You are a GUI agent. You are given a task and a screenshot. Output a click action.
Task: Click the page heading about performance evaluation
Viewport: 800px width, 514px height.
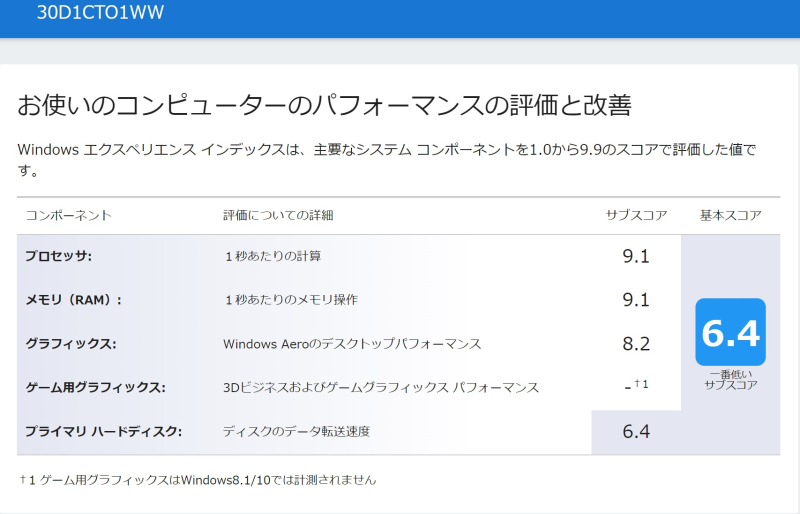pyautogui.click(x=324, y=106)
